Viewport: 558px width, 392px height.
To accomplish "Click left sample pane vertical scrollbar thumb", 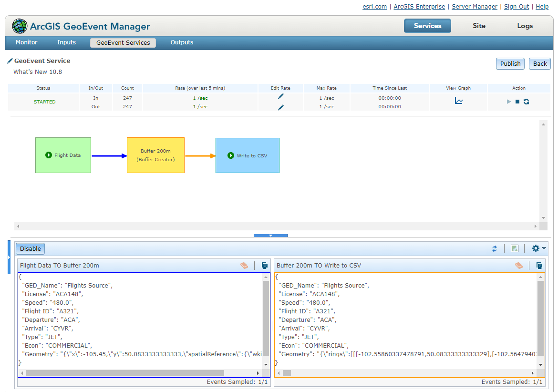I will click(266, 318).
